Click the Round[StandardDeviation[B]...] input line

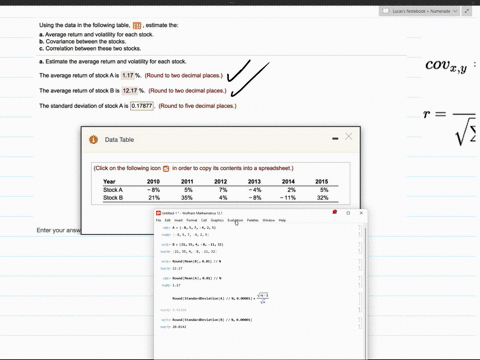point(212,320)
